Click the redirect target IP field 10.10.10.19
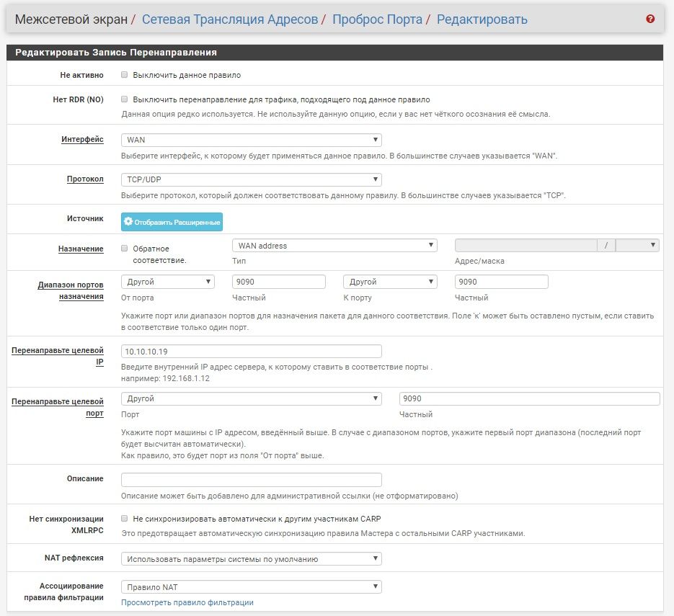Viewport: 674px width, 616px height. pyautogui.click(x=251, y=351)
